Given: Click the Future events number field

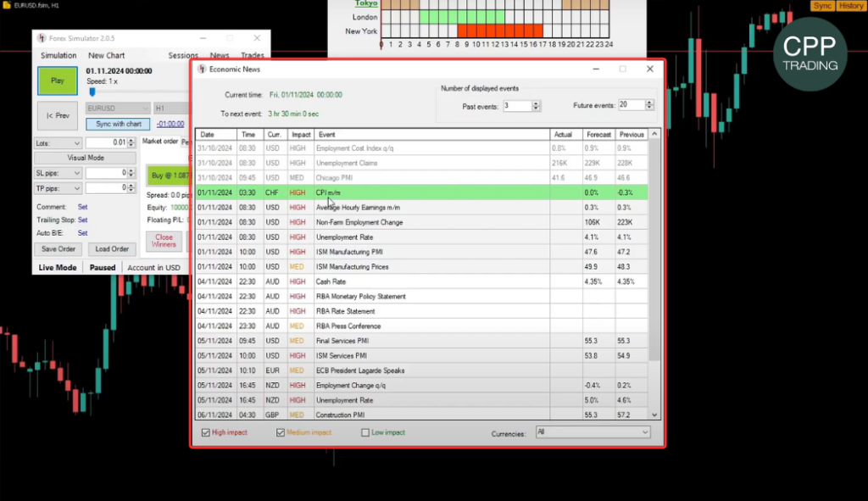Looking at the screenshot, I should pyautogui.click(x=631, y=104).
